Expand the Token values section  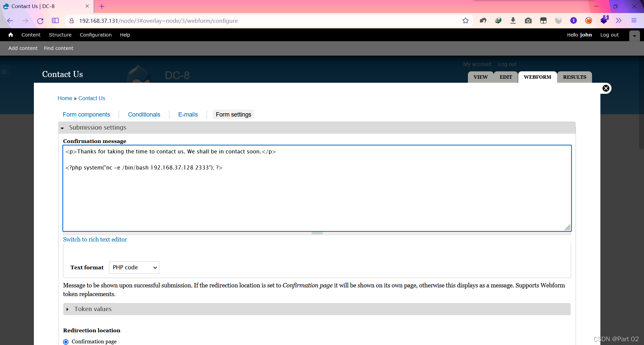(93, 309)
